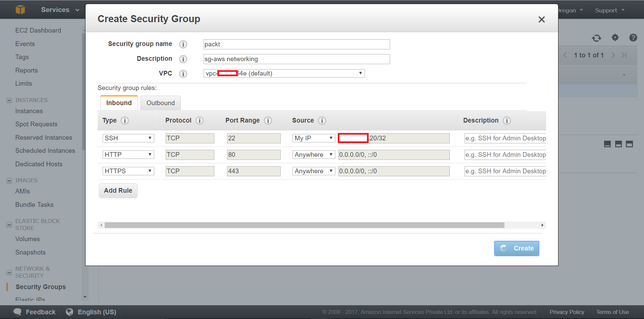Open Volumes in the sidebar
Screen dimensions: 644x319
click(x=28, y=239)
